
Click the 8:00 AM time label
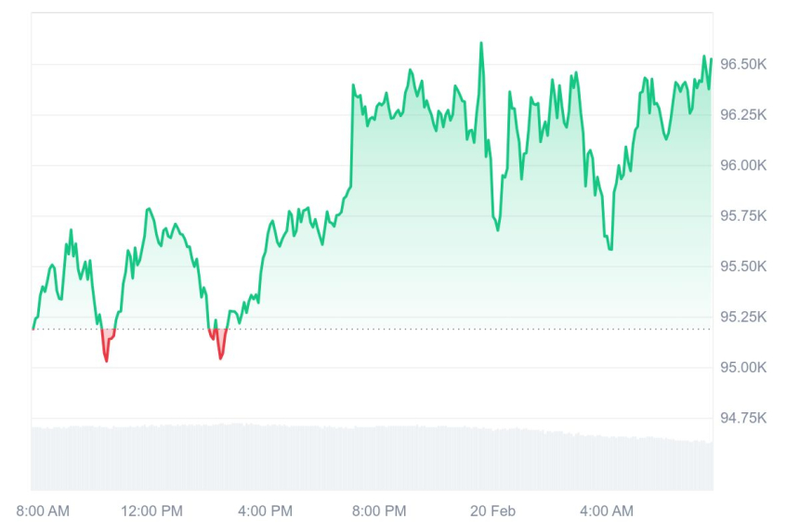point(43,511)
